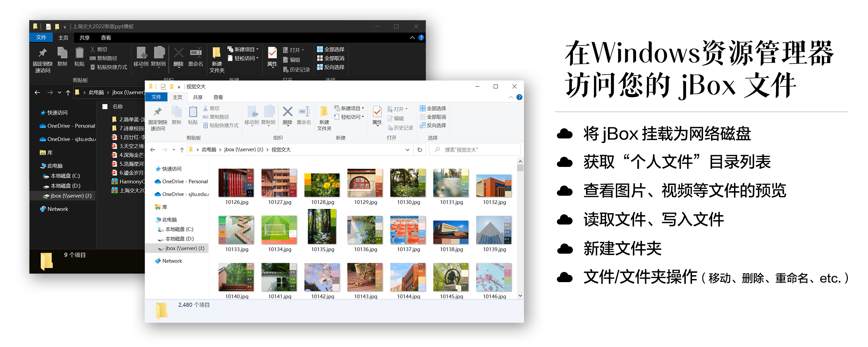The height and width of the screenshot is (347, 868).
Task: Open New item (新建项目) dropdown in front window
Action: [x=349, y=108]
